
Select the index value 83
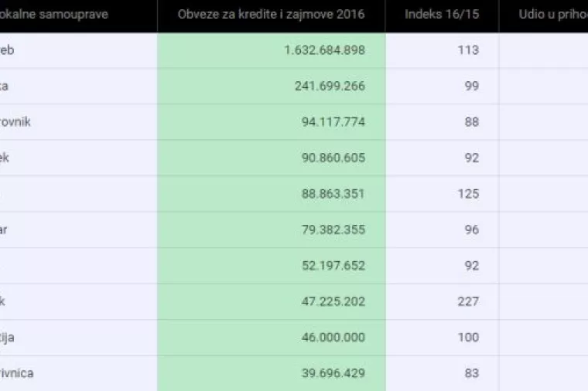pyautogui.click(x=471, y=373)
